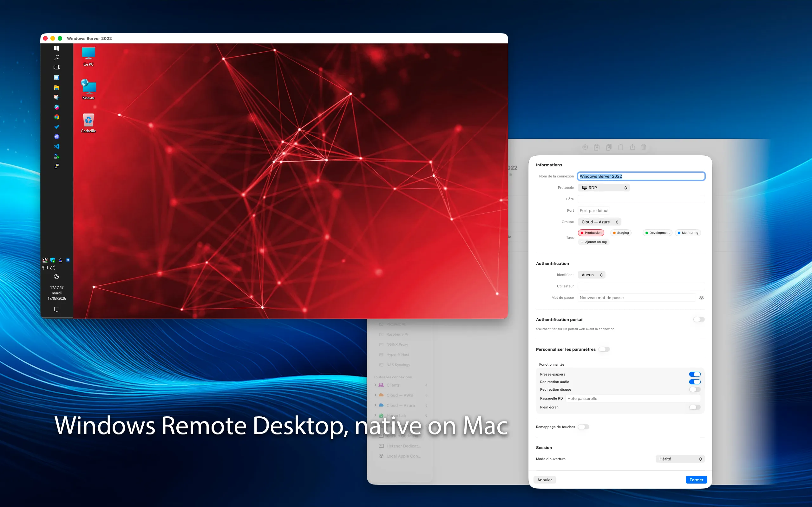This screenshot has width=812, height=507.
Task: Click Ajouter un tag
Action: (593, 242)
